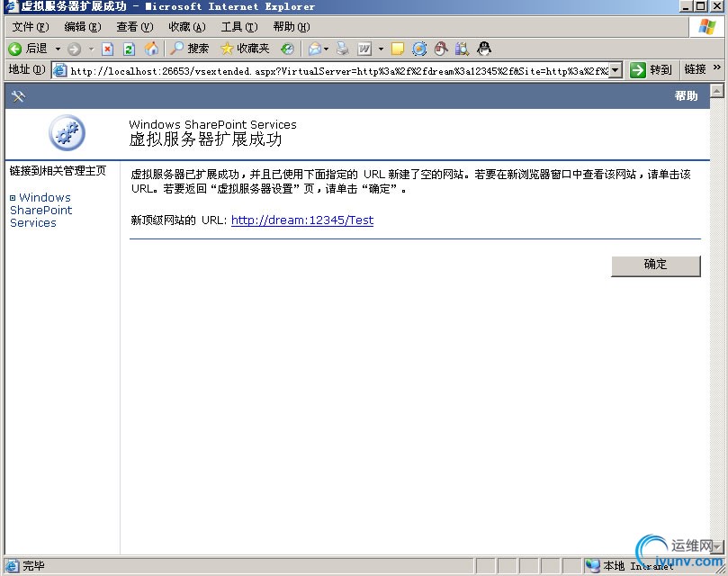This screenshot has height=576, width=728.
Task: Open the Back history dropdown arrow
Action: coord(58,49)
